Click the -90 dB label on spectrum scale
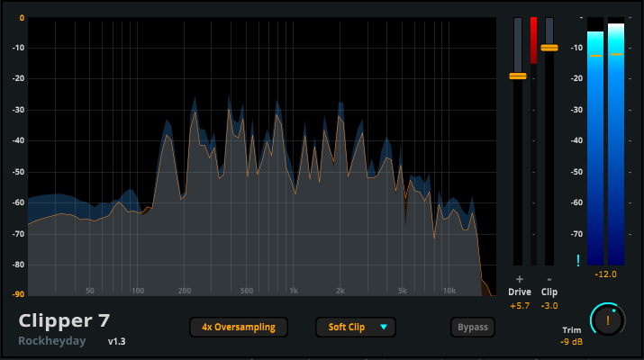 point(18,294)
